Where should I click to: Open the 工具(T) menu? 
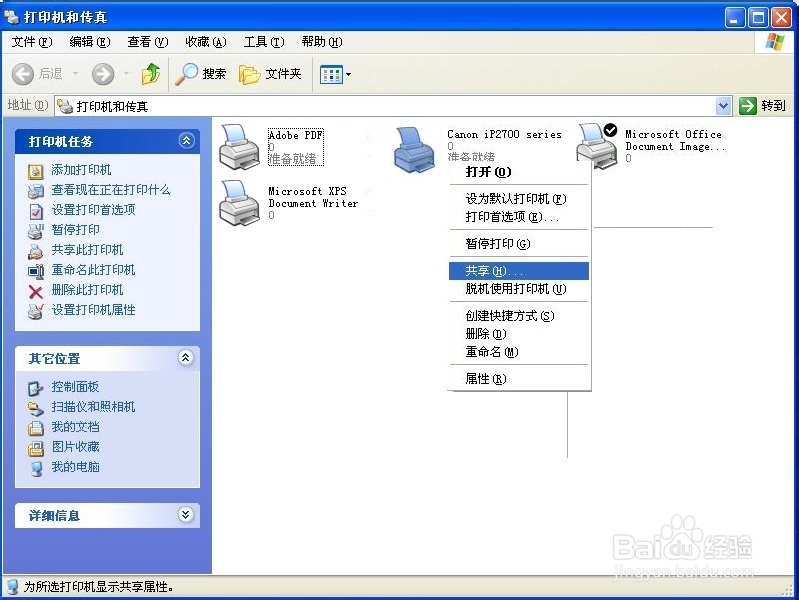click(x=264, y=42)
